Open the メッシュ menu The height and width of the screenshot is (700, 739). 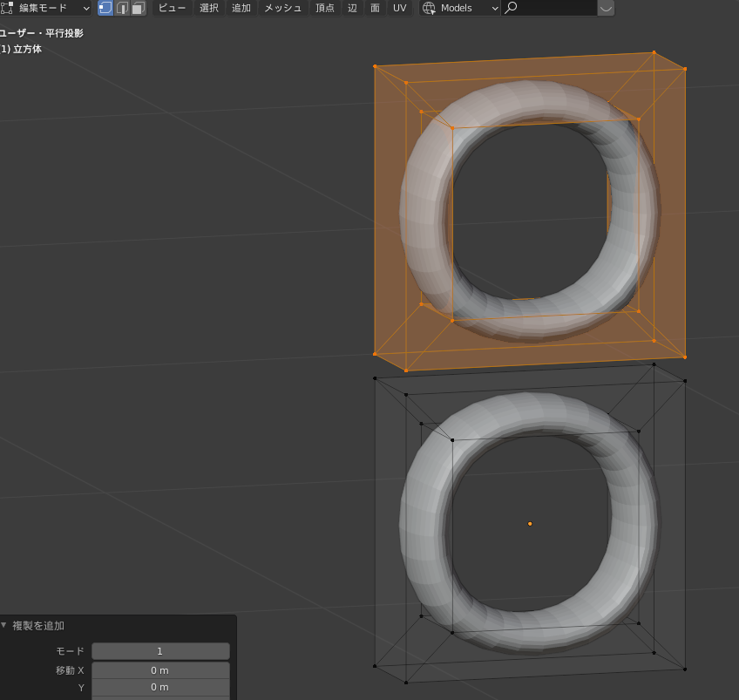point(282,8)
